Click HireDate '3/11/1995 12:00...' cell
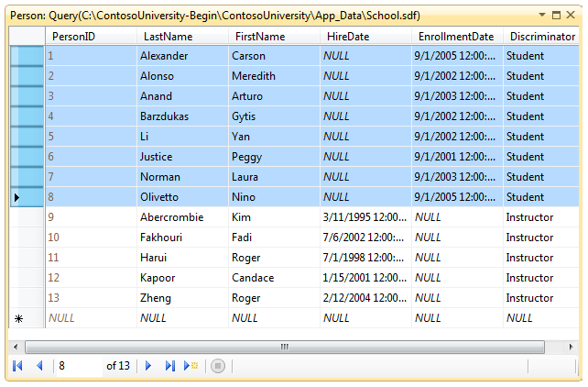The height and width of the screenshot is (387, 588). (365, 217)
